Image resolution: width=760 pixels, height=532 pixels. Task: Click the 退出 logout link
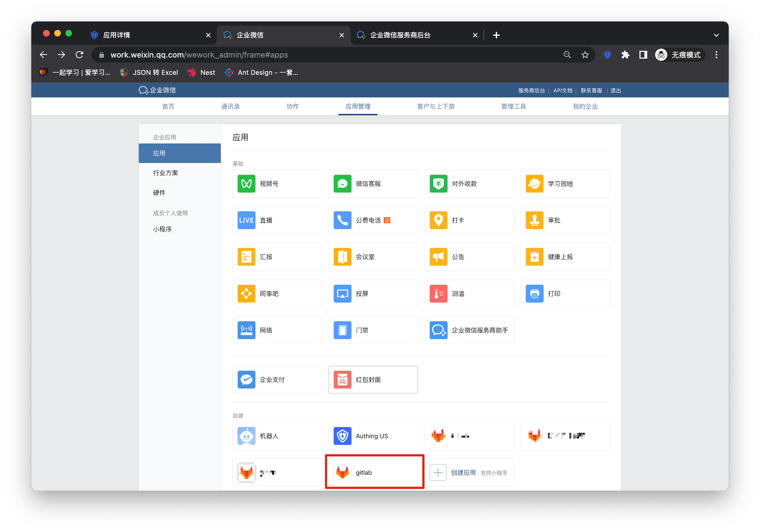coord(616,91)
